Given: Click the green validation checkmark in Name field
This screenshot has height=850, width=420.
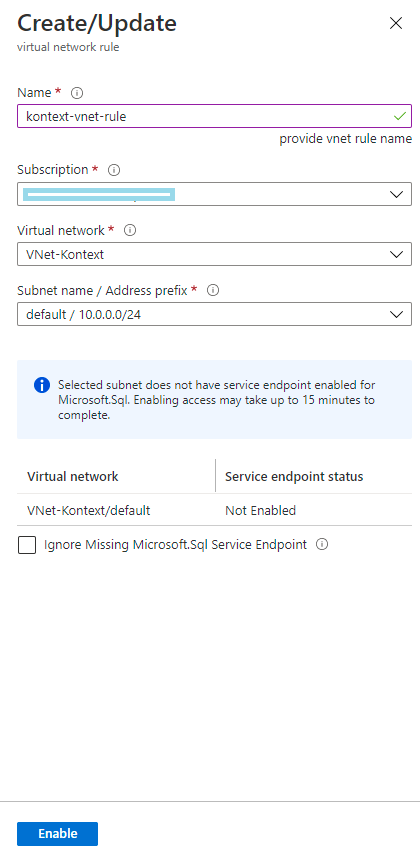Looking at the screenshot, I should click(x=400, y=116).
